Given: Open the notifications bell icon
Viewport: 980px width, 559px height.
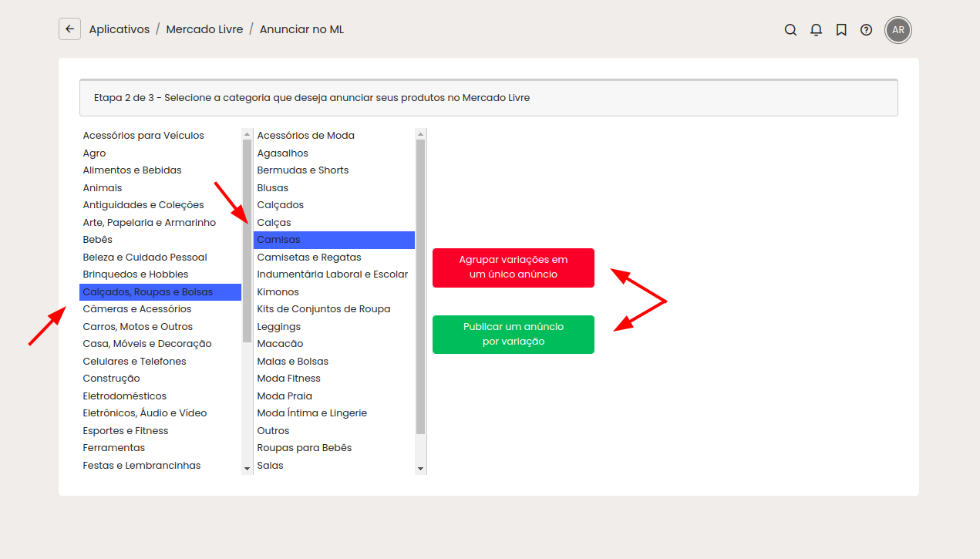Looking at the screenshot, I should point(816,30).
